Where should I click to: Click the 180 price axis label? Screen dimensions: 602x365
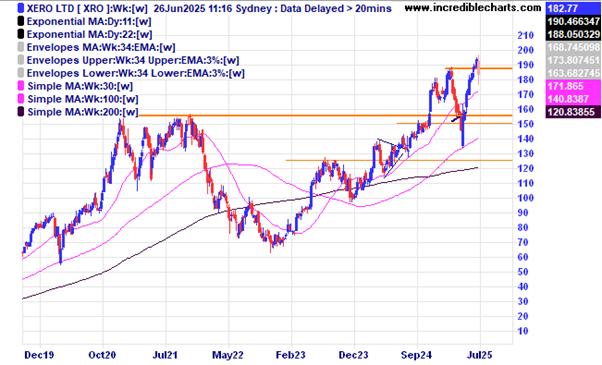(x=526, y=79)
